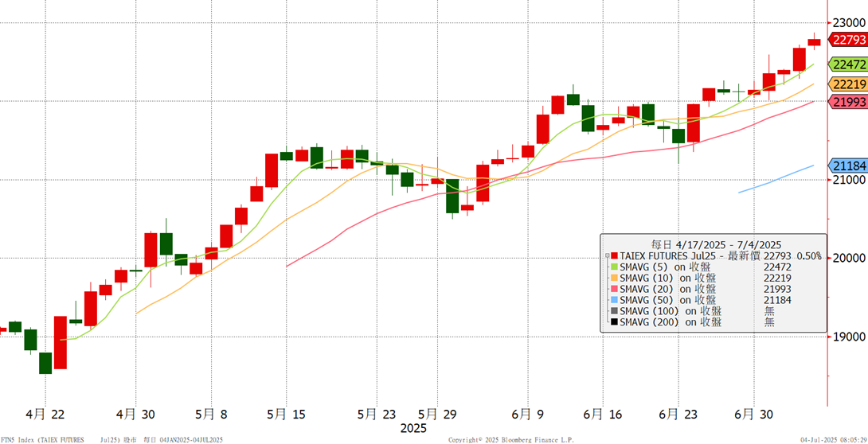This screenshot has width=868, height=444.
Task: Click the orange SMAVG (10) legend swatch
Action: point(614,278)
